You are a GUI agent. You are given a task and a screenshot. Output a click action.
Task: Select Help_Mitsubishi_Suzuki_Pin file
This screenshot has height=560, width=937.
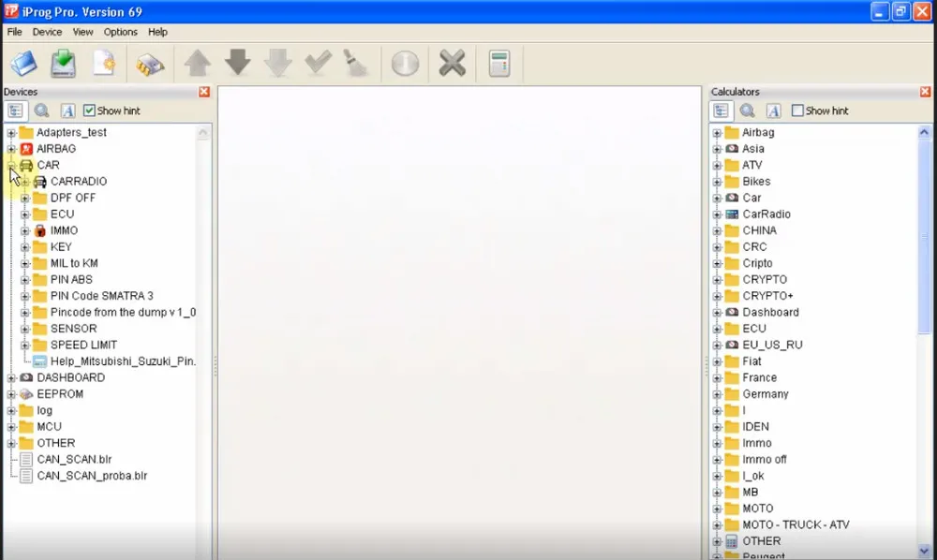(x=123, y=361)
